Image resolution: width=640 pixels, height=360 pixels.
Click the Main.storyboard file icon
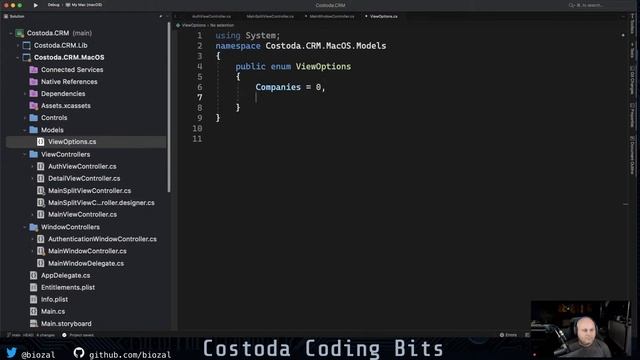pos(33,324)
